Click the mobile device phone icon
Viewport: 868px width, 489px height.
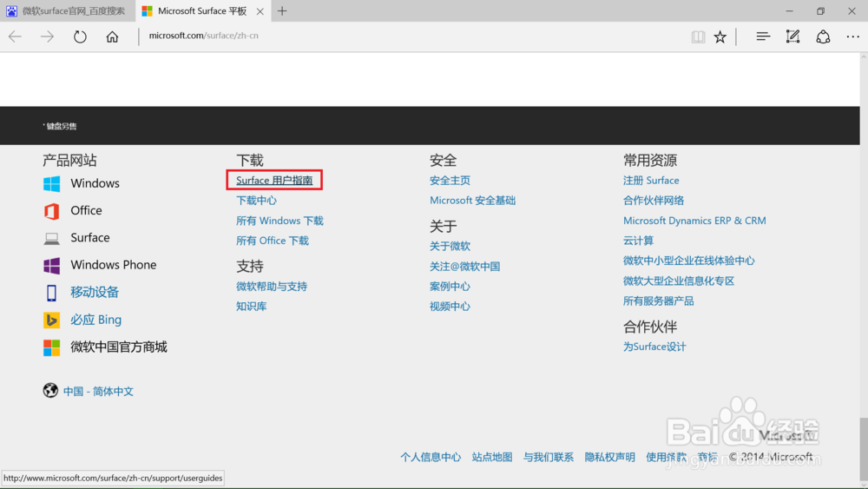(51, 293)
